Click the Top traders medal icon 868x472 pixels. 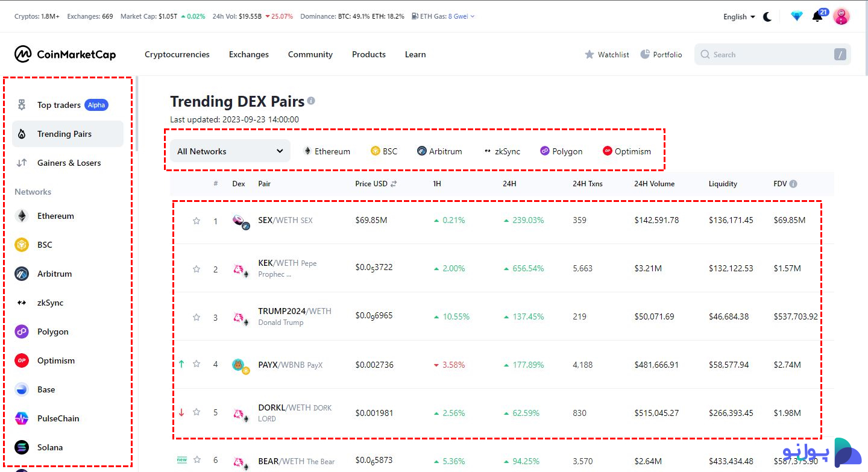[x=22, y=105]
